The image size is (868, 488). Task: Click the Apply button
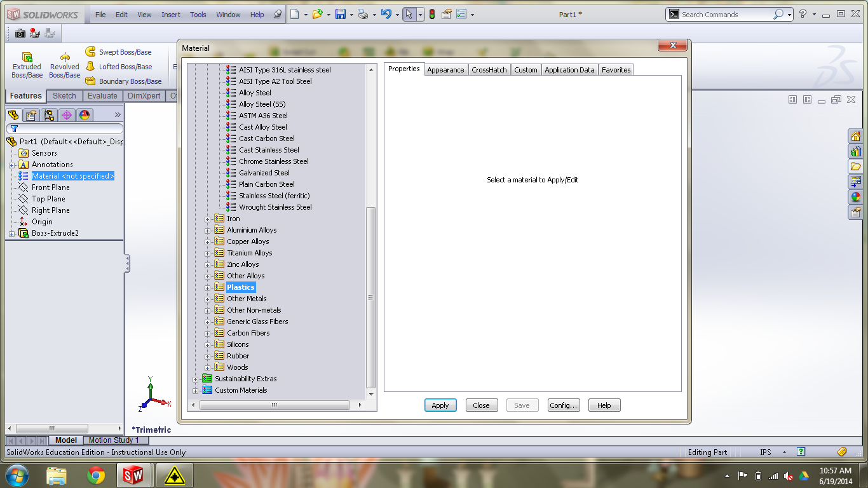coord(440,405)
